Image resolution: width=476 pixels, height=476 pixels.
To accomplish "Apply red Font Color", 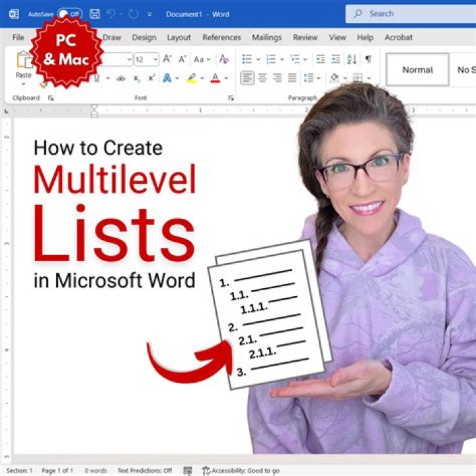I will point(216,78).
